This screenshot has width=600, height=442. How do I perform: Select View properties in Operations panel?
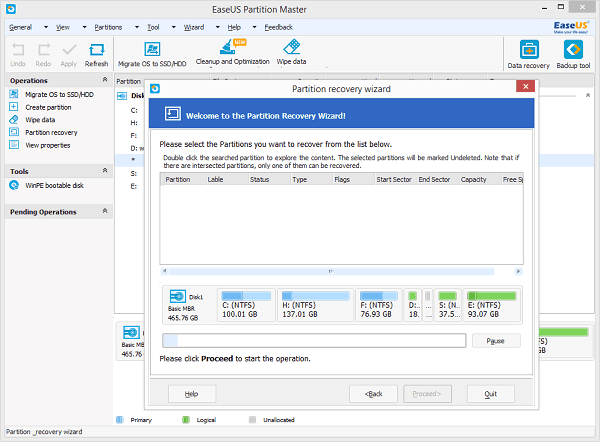coord(48,145)
